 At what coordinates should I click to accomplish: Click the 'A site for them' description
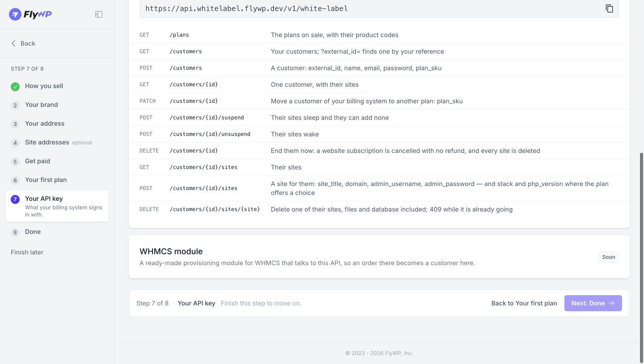click(x=440, y=188)
